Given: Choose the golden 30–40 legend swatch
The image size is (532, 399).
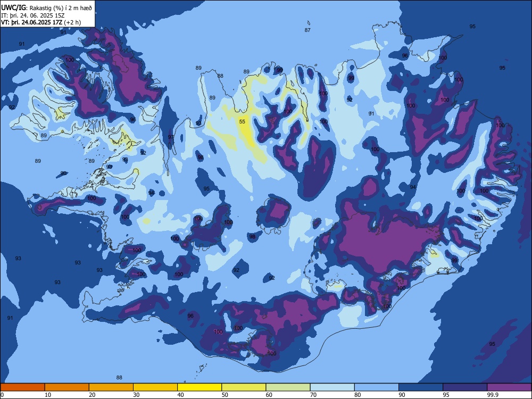Looking at the screenshot, I should point(155,387).
